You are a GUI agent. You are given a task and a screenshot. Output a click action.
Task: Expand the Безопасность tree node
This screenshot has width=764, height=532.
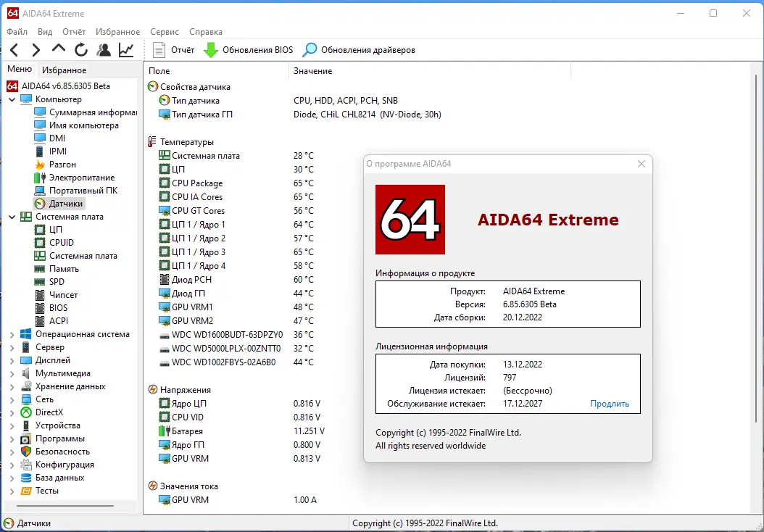(12, 452)
